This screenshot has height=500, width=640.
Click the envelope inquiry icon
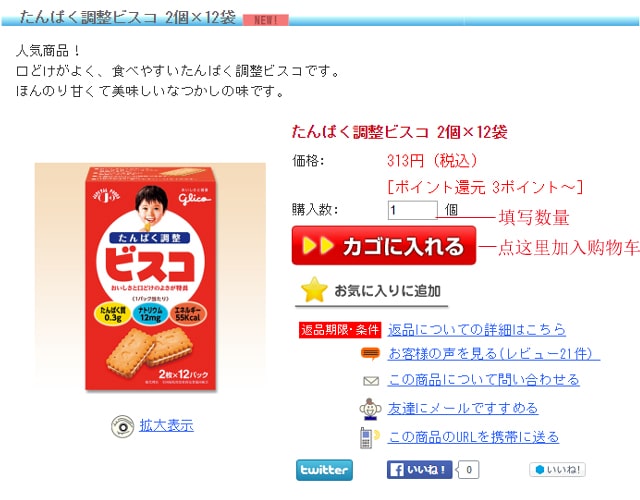coord(371,381)
